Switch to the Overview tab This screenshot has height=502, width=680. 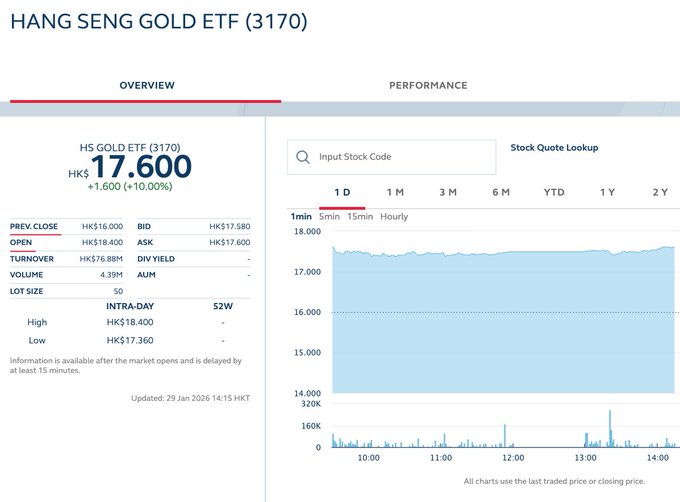(146, 86)
